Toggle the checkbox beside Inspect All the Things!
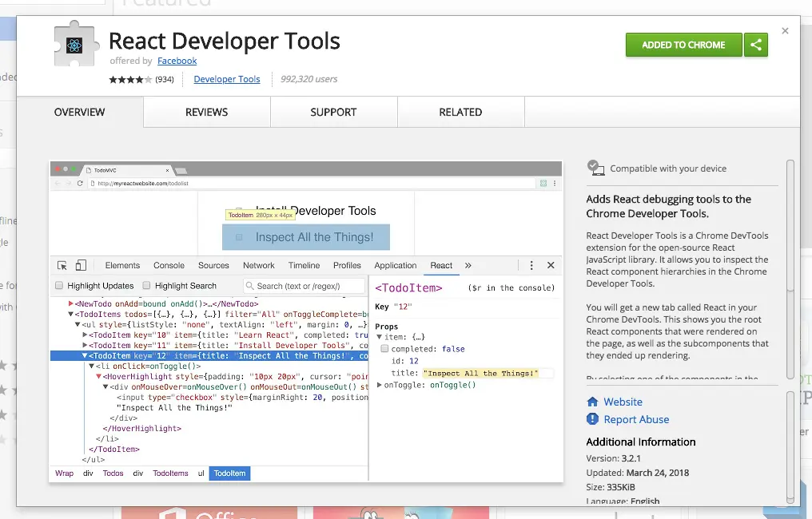Viewport: 812px width, 519px height. (239, 237)
